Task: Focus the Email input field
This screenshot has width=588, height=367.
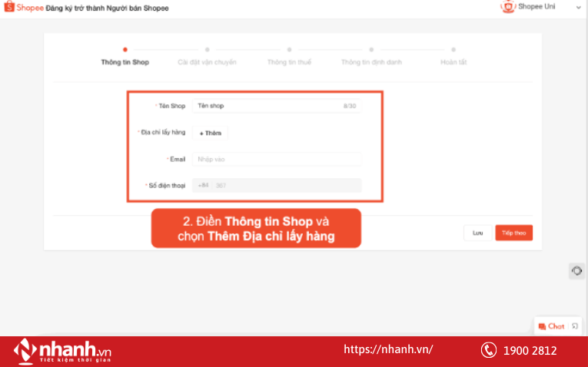Action: pos(277,159)
